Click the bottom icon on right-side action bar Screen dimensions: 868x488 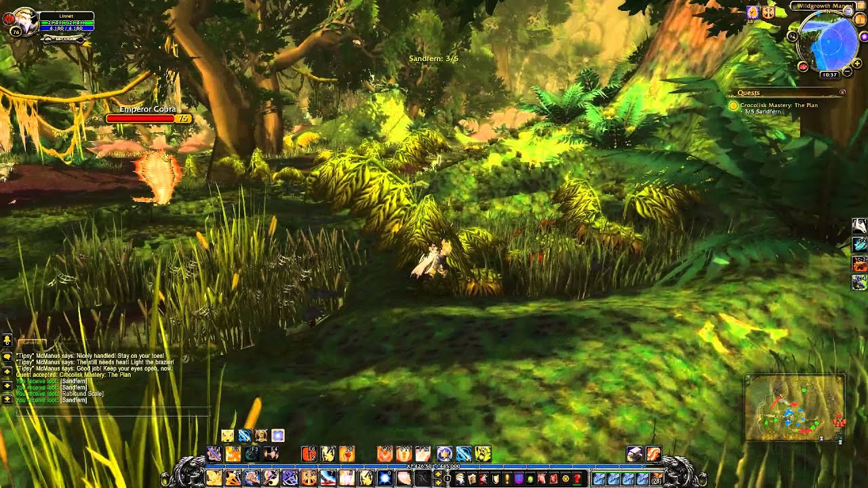859,281
